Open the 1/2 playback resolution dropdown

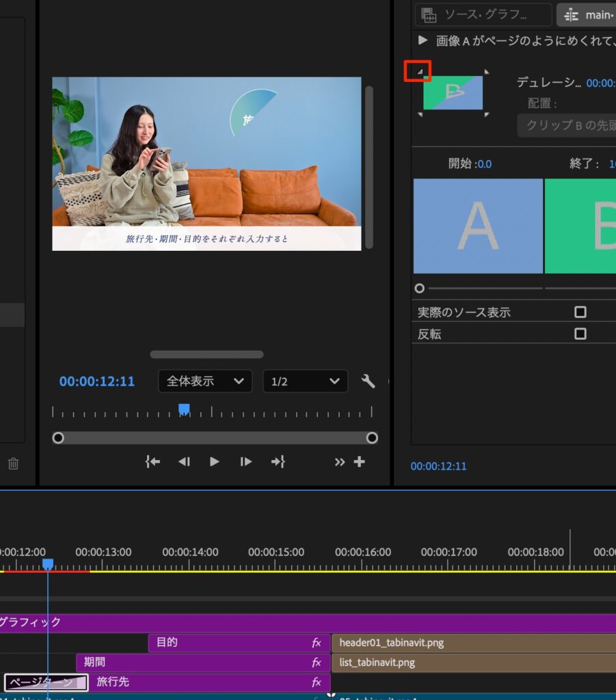(305, 381)
